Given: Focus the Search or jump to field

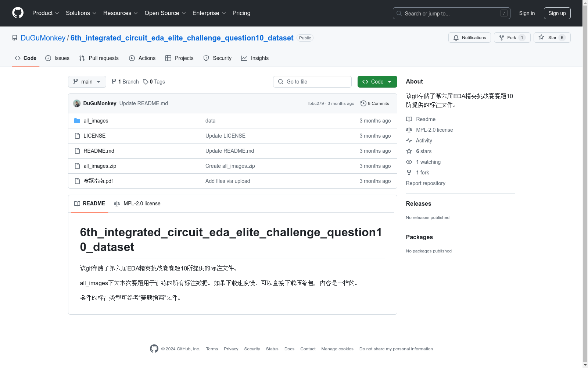Looking at the screenshot, I should point(451,13).
